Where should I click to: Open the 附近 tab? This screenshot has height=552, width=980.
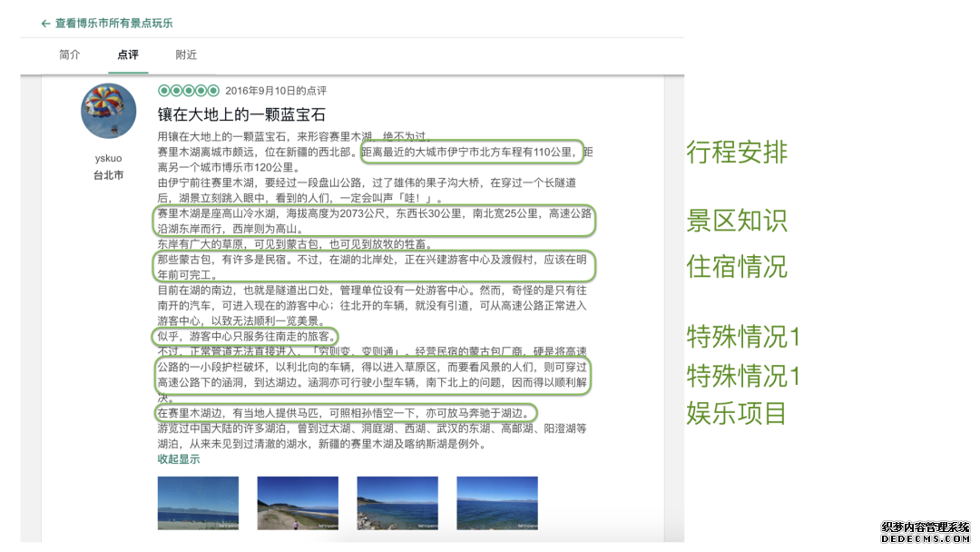click(x=186, y=54)
